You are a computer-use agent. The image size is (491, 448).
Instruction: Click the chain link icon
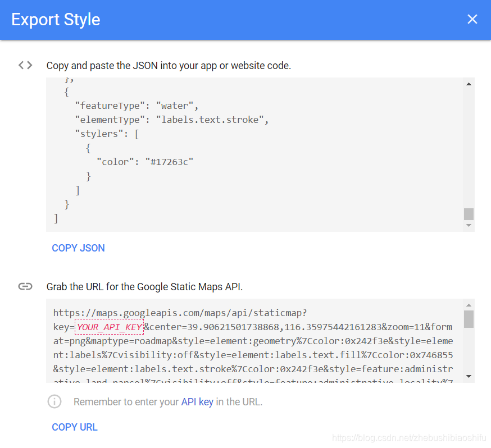pyautogui.click(x=25, y=286)
